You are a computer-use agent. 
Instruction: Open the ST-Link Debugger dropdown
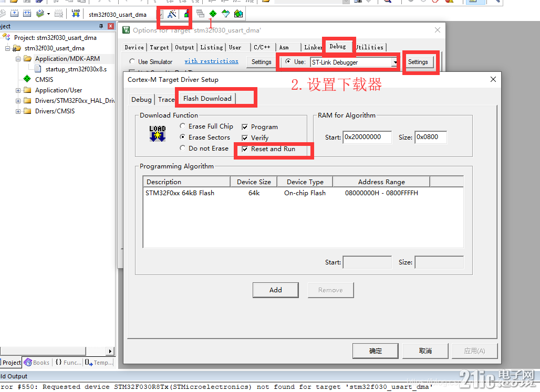(x=394, y=62)
